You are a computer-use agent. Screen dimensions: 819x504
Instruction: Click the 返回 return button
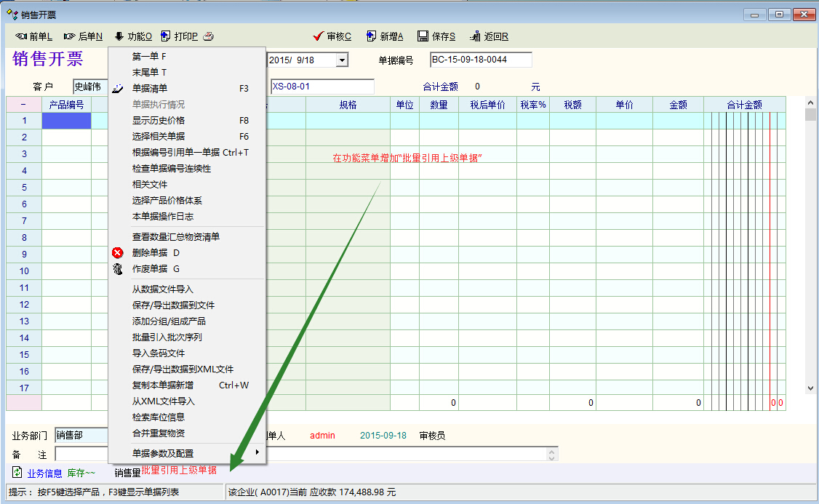pos(490,36)
